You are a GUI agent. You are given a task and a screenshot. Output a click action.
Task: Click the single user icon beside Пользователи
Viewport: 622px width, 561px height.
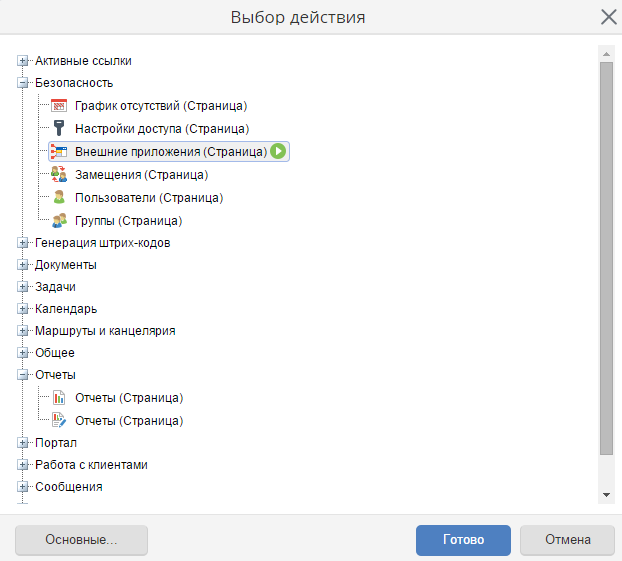point(59,197)
